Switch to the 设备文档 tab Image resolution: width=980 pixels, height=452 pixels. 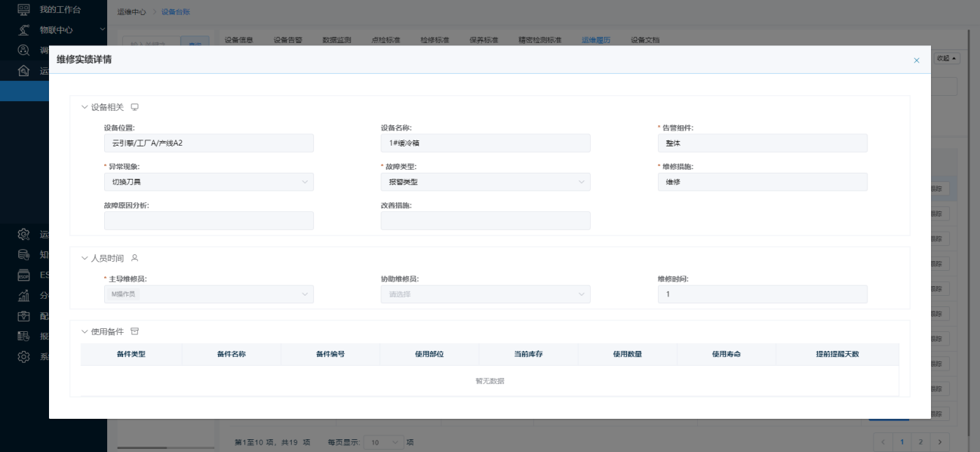645,40
